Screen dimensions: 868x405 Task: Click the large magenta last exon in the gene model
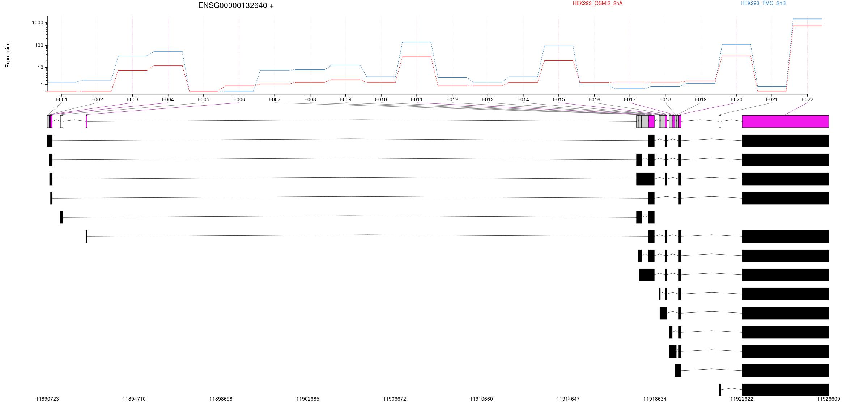(785, 121)
